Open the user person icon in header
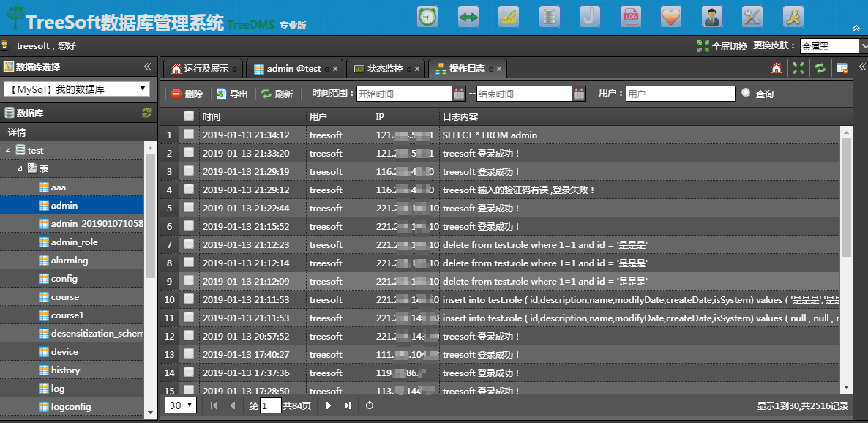This screenshot has width=868, height=423. tap(712, 17)
